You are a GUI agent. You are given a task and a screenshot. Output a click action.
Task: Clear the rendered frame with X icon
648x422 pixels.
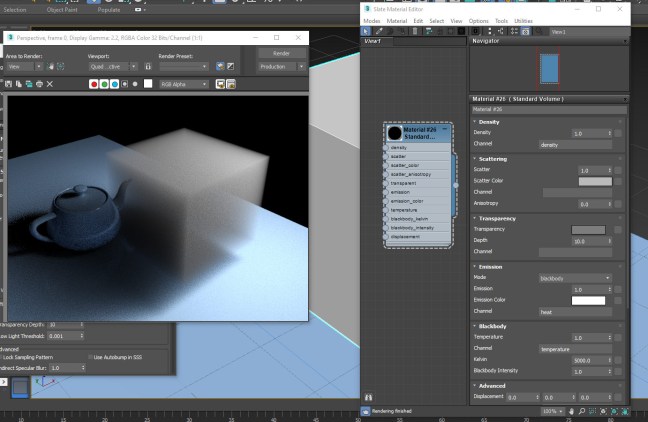(50, 84)
